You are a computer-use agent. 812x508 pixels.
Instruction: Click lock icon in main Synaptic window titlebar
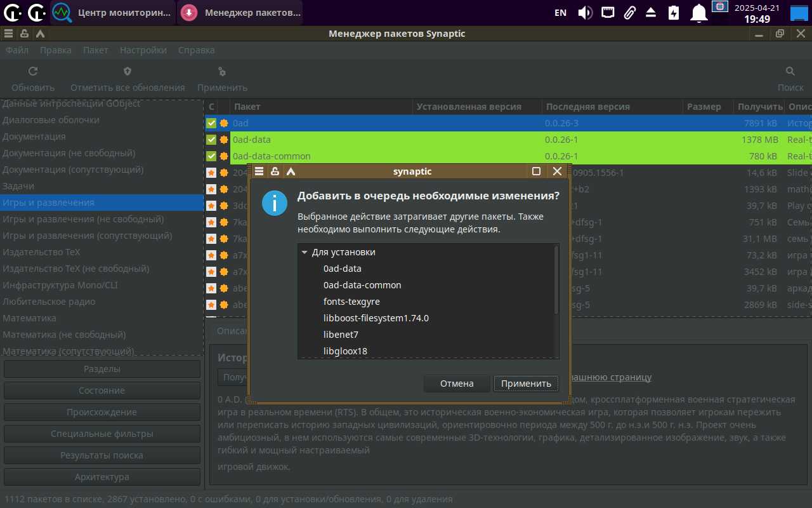[24, 34]
